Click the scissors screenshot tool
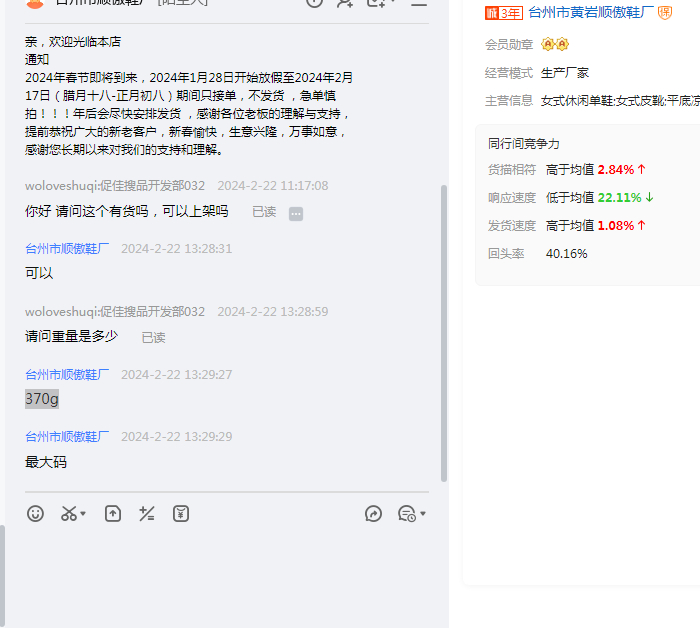700x628 pixels. (x=68, y=514)
